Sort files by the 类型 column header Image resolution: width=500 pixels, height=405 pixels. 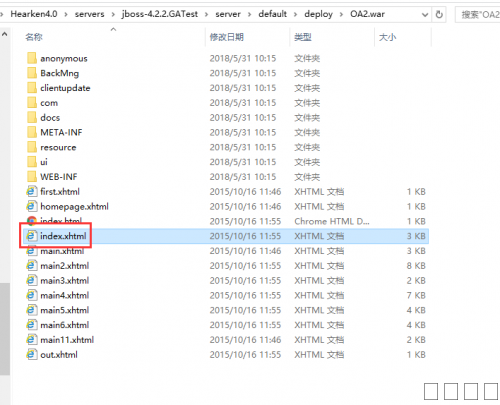click(303, 37)
